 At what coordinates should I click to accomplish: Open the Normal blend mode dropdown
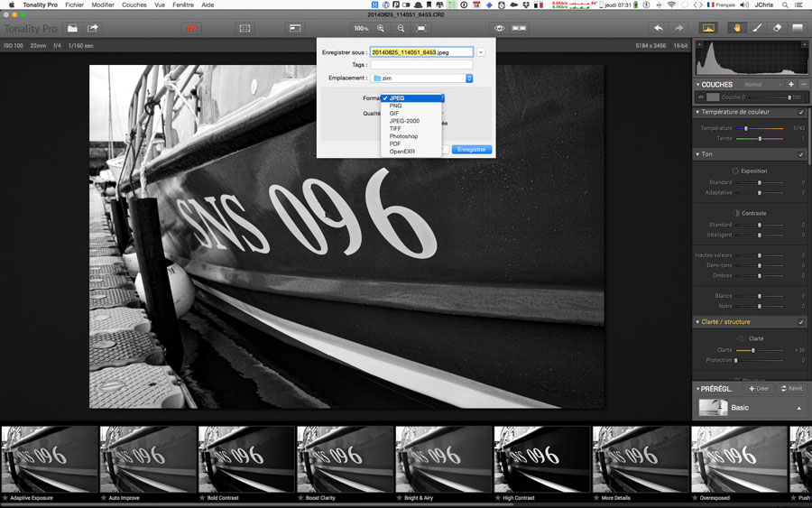tap(762, 85)
